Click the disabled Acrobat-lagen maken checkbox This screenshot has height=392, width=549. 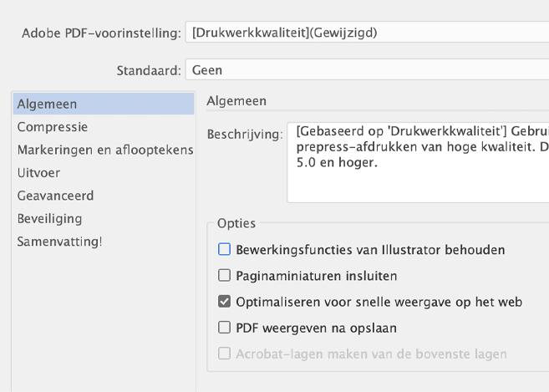coord(224,354)
